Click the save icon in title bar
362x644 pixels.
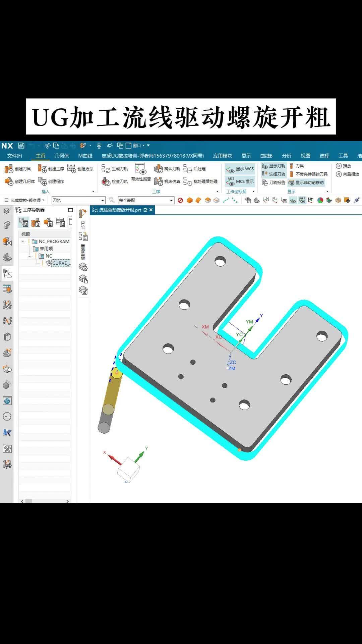21,146
